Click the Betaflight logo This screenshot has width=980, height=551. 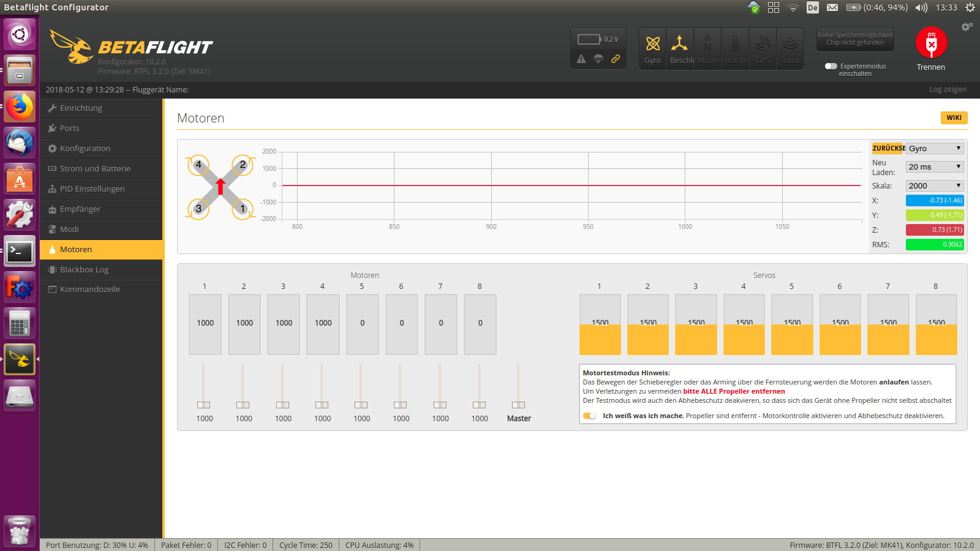131,47
